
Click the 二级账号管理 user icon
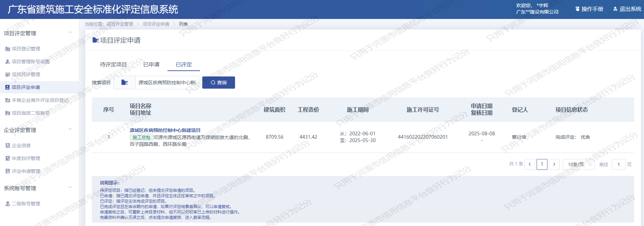(x=7, y=204)
